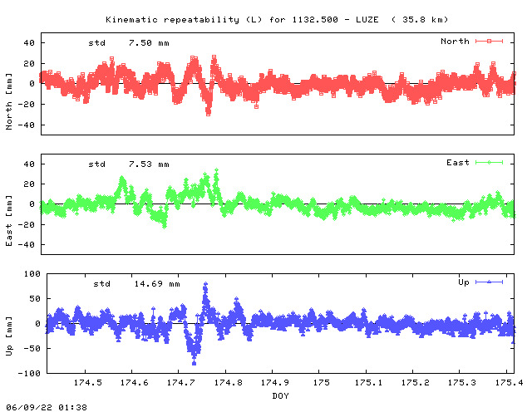Click the 'std 7.50 mm' value in North plot
Viewport: 532px width, 412px height.
(x=129, y=43)
